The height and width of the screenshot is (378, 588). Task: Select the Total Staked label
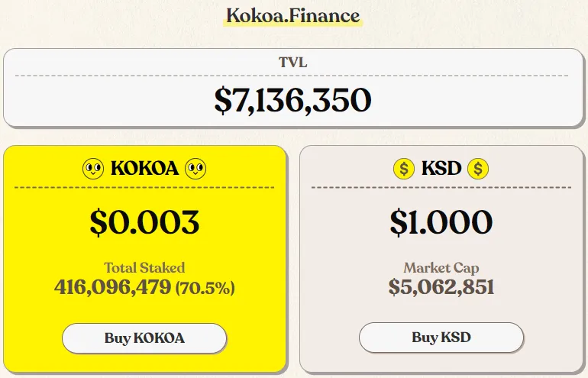(x=144, y=267)
